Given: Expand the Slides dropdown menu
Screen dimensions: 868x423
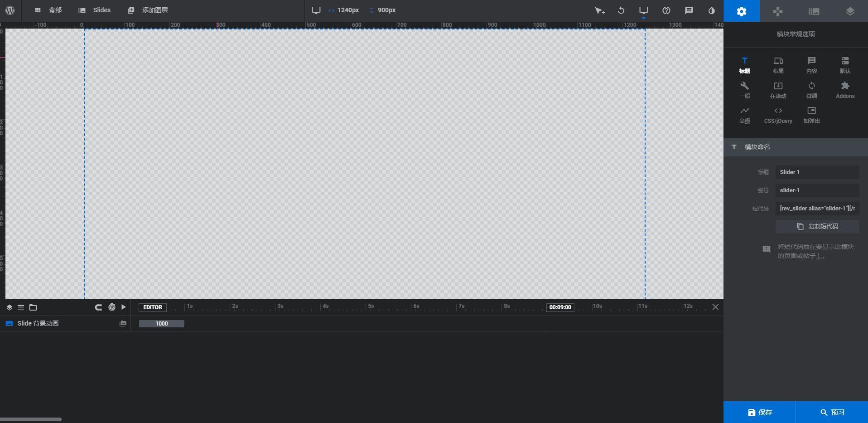Looking at the screenshot, I should (95, 10).
